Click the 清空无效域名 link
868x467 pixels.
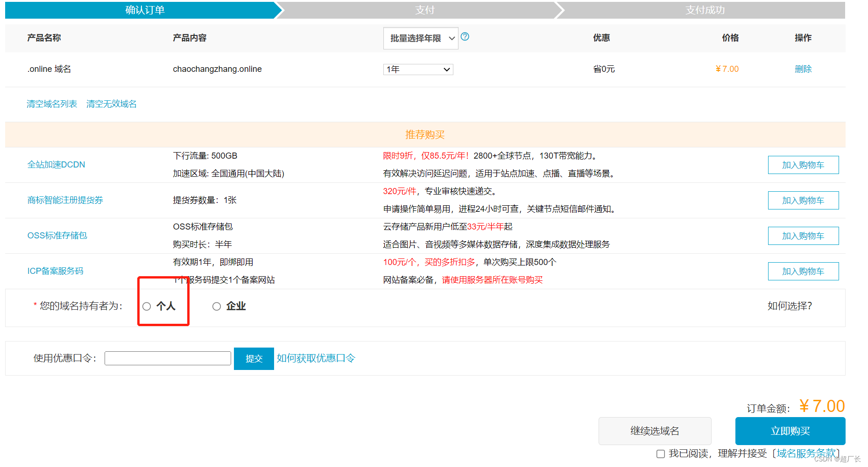[112, 104]
